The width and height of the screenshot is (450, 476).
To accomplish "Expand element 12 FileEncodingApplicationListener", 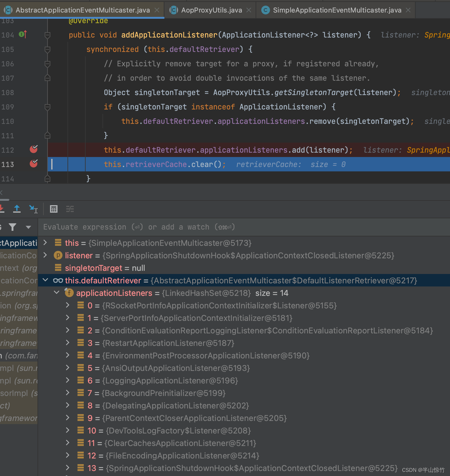I will pos(68,455).
